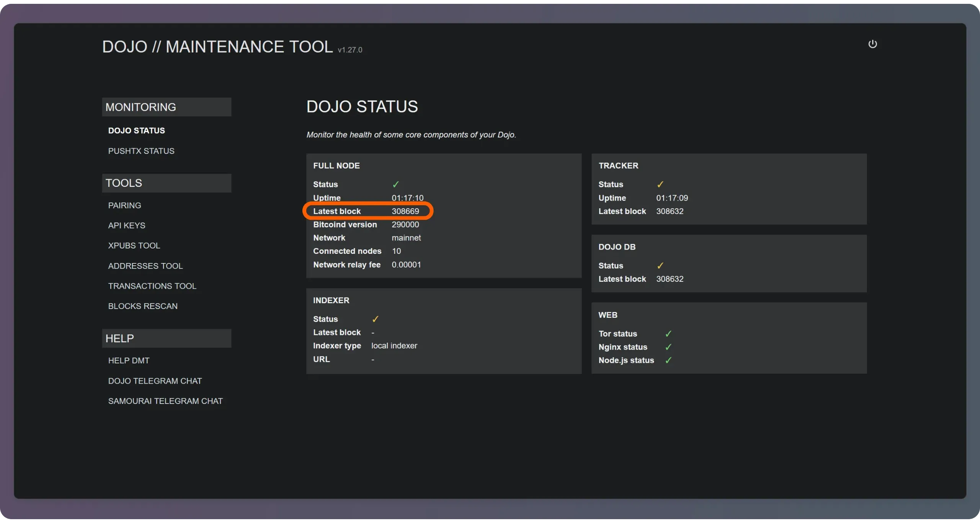Open the Dojo Status page
The width and height of the screenshot is (980, 523).
pyautogui.click(x=136, y=131)
